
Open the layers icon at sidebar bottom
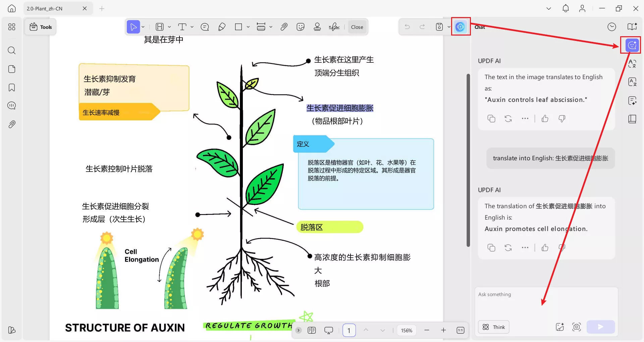coord(12,330)
